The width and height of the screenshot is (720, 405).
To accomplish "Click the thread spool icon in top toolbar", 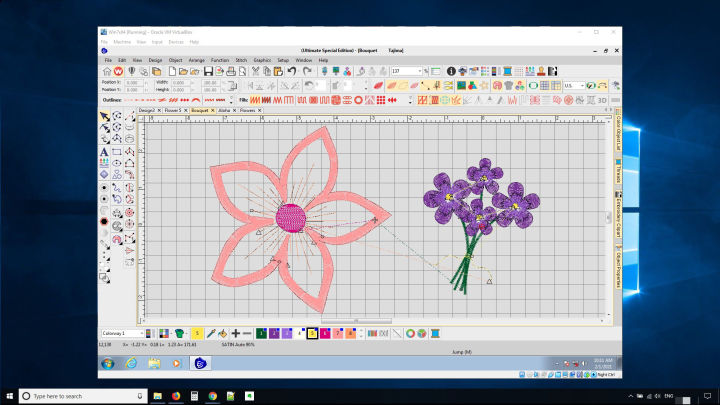I will click(x=507, y=71).
